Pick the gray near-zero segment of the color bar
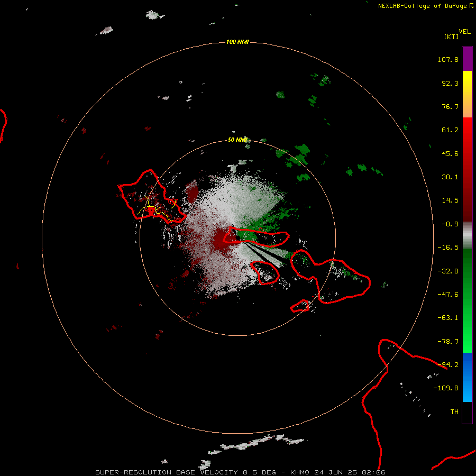The image size is (476, 476). click(467, 235)
